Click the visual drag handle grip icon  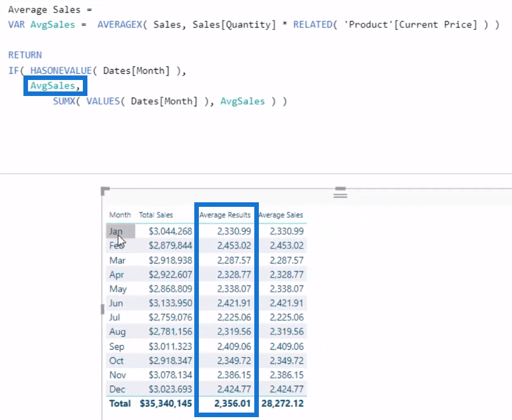click(340, 193)
